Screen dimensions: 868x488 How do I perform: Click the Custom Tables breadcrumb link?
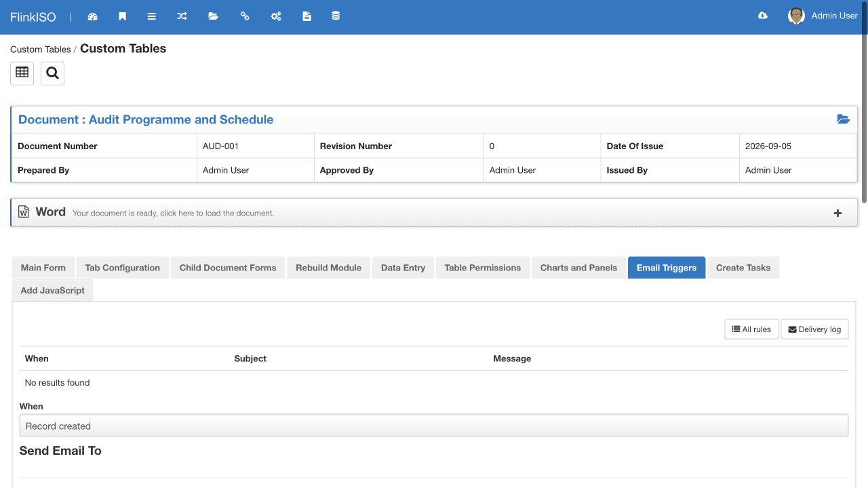point(41,49)
